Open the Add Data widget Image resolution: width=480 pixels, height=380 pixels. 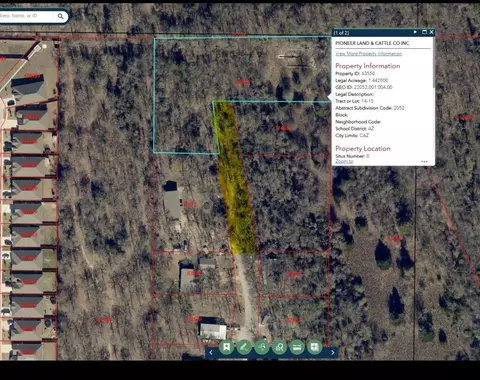pos(314,347)
